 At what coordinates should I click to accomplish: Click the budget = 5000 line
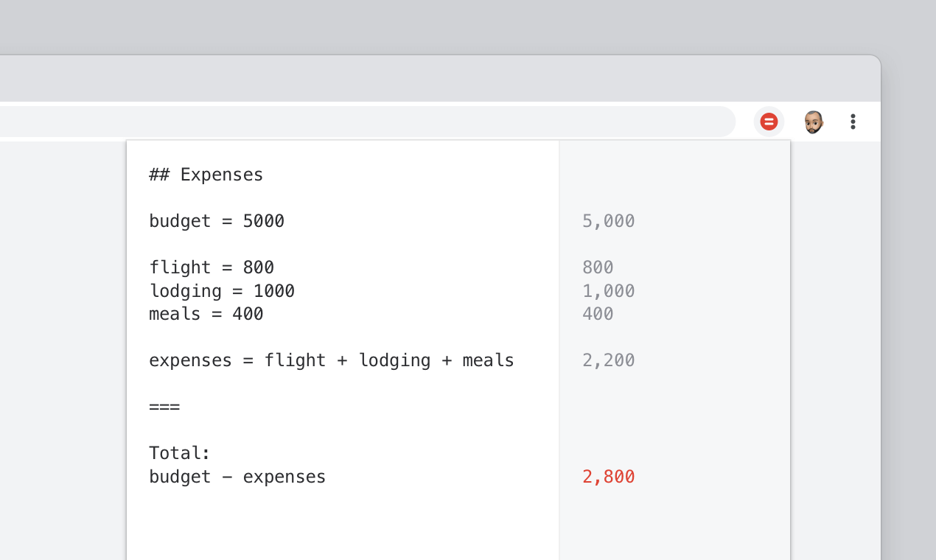click(x=217, y=220)
